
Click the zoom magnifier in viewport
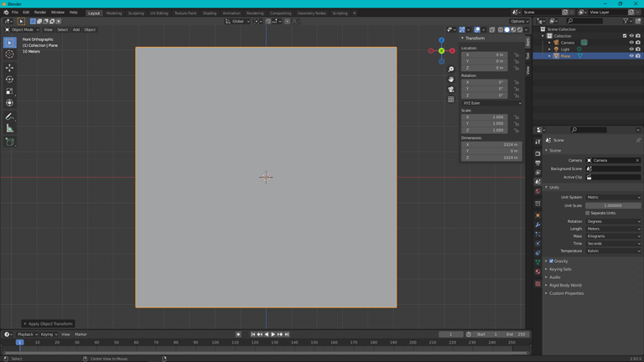coord(451,70)
